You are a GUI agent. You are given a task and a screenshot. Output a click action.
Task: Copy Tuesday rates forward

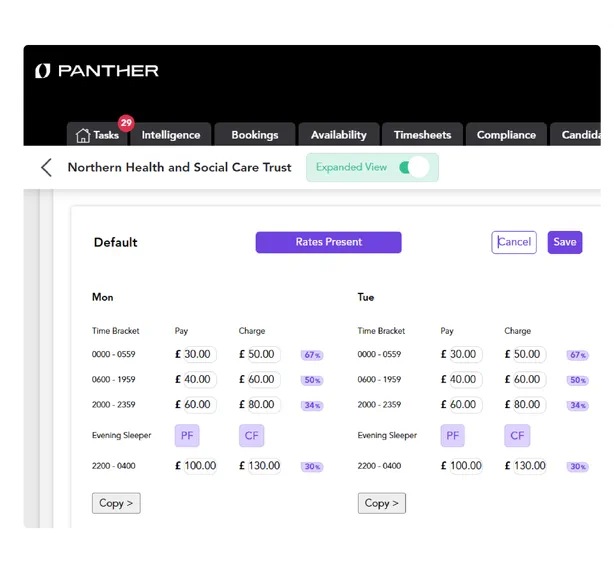coord(382,503)
